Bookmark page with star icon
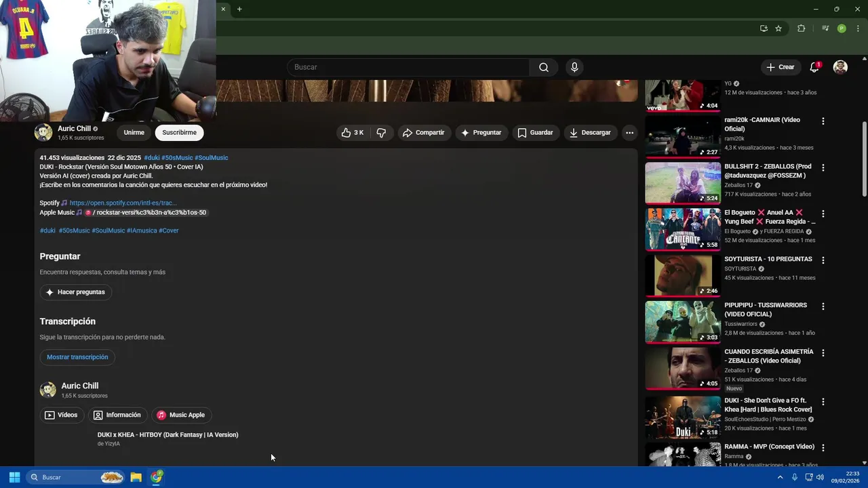Screen dimensions: 868x488 [778, 28]
